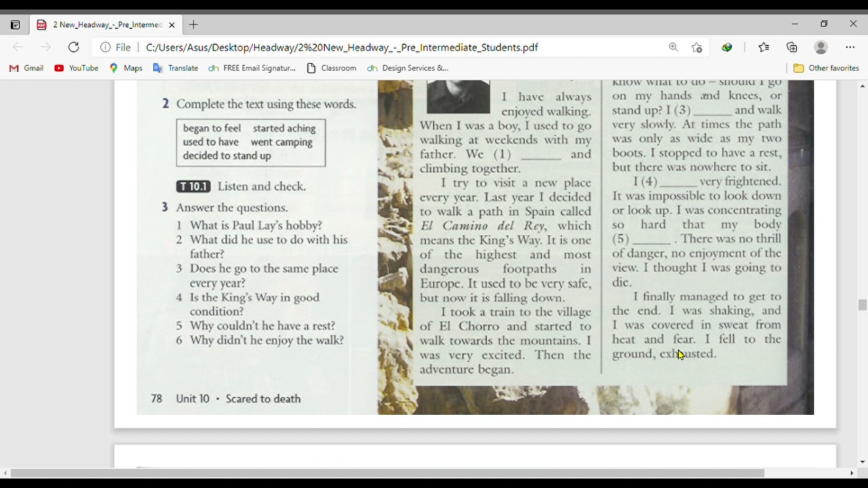Click the heading "Answer the questions."
The height and width of the screenshot is (488, 868).
tap(232, 207)
